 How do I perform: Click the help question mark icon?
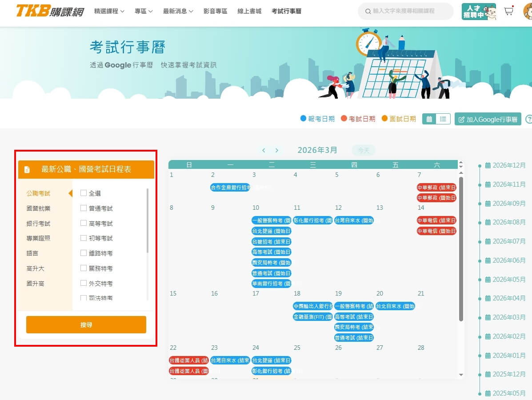528,119
